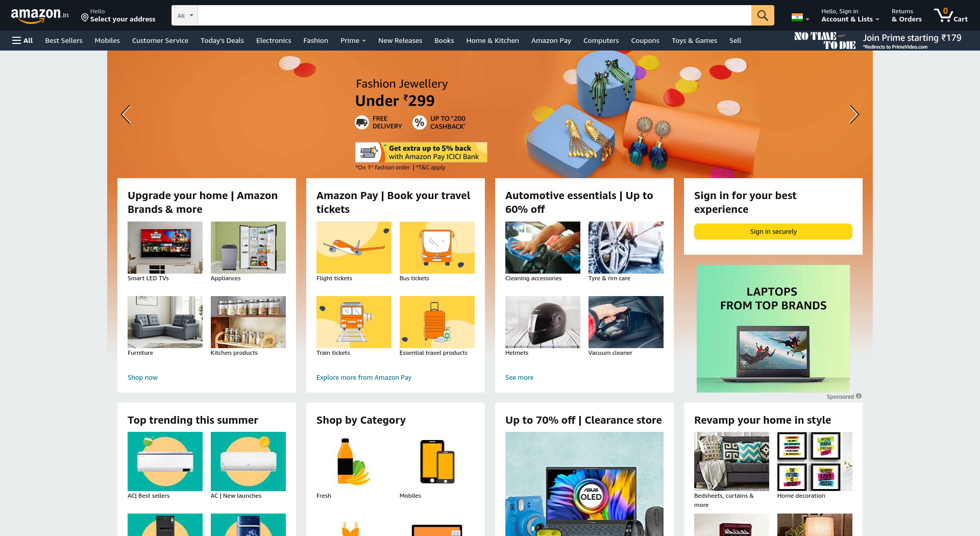Click the Laptops from top brands ad

(x=773, y=328)
